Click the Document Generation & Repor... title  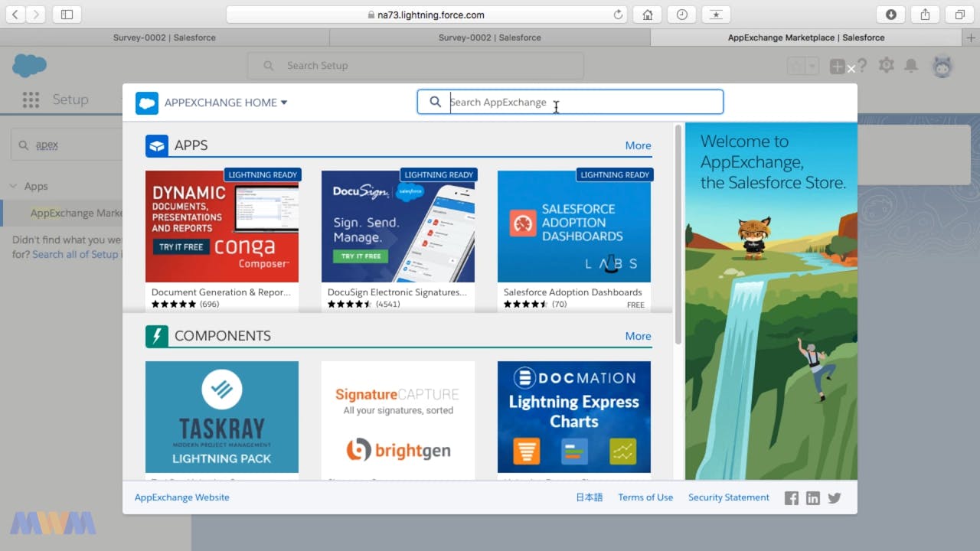coord(221,292)
